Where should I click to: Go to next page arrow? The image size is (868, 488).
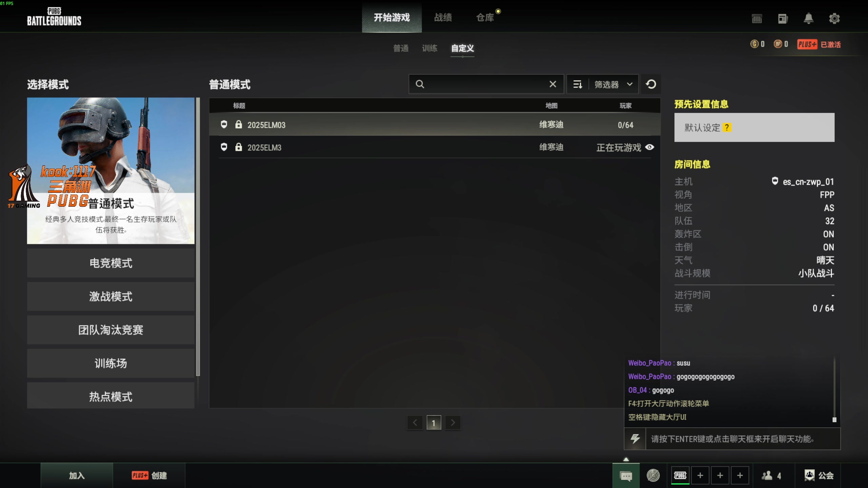click(453, 423)
